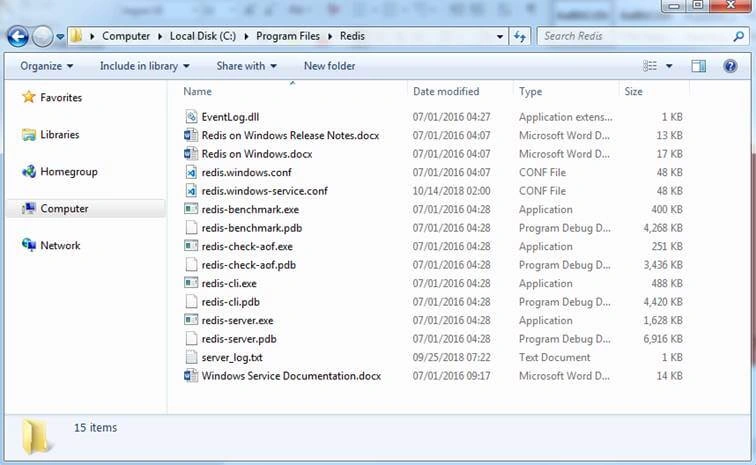The height and width of the screenshot is (465, 756).
Task: Click the large folder icon in details pane
Action: coord(36,436)
